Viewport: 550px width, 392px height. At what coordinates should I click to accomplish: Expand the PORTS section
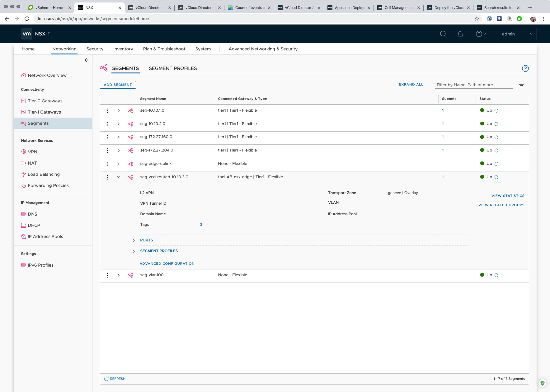click(x=134, y=240)
